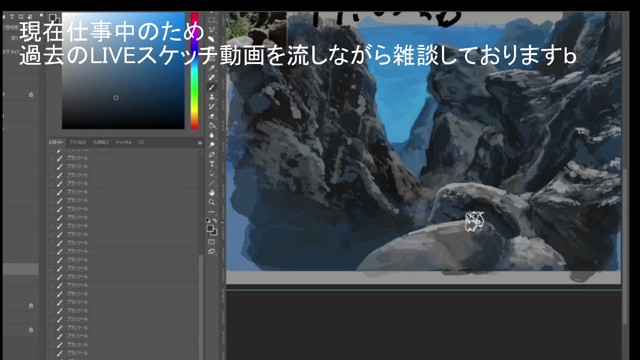Screen dimensions: 640x360
Task: Select the Pen tool
Action: click(x=212, y=155)
